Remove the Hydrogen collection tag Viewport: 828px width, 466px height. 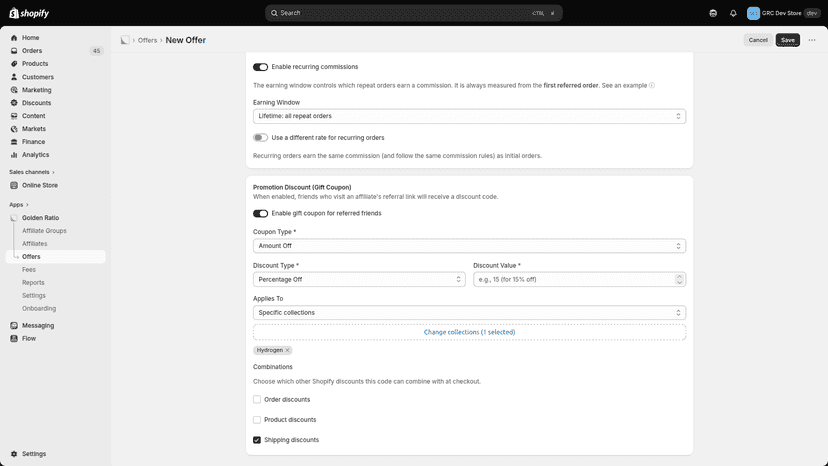[287, 350]
